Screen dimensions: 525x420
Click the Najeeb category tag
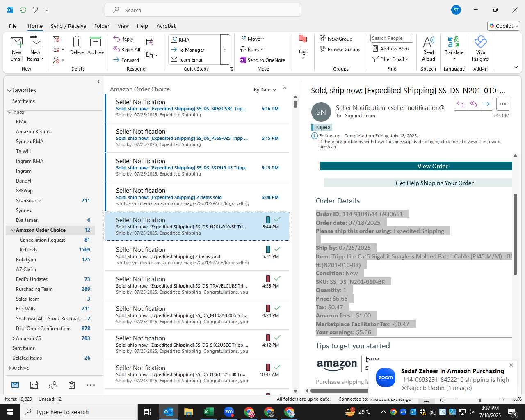[322, 127]
